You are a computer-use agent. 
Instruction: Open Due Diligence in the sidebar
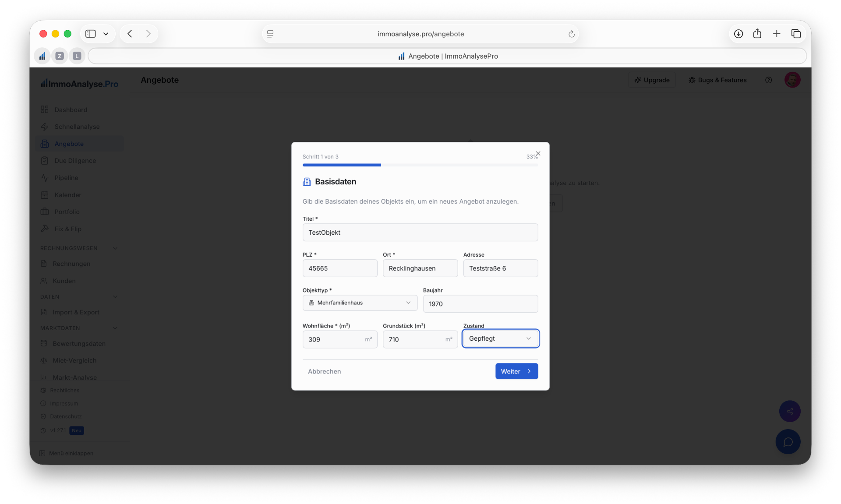tap(79, 161)
